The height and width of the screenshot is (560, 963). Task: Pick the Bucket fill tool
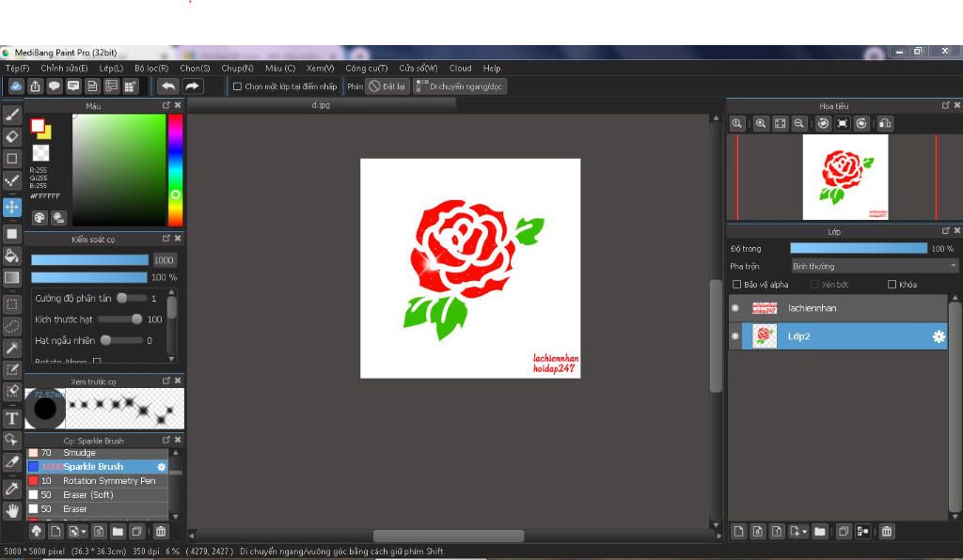coord(11,256)
